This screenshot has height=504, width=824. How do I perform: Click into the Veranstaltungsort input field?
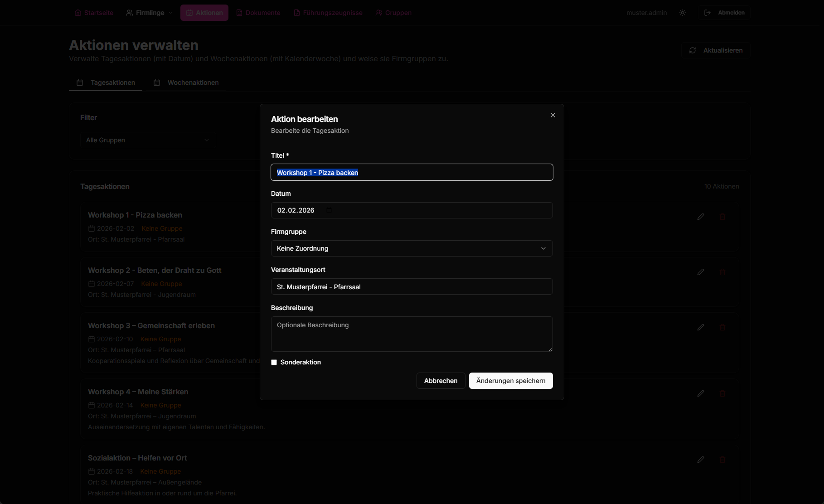click(412, 286)
